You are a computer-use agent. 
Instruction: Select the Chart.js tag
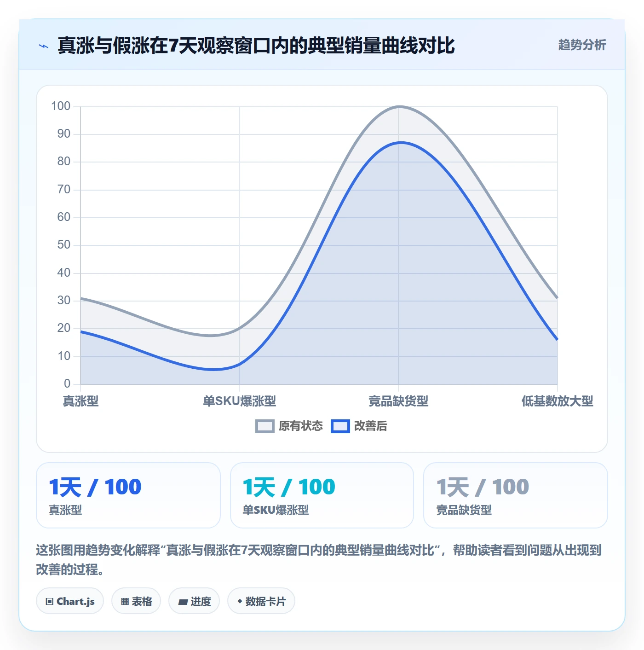pyautogui.click(x=70, y=601)
